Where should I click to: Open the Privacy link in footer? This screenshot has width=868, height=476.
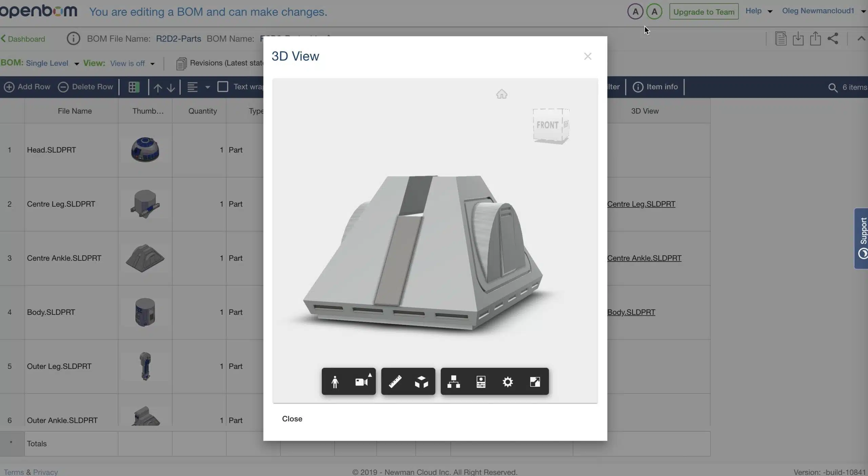[x=45, y=472]
